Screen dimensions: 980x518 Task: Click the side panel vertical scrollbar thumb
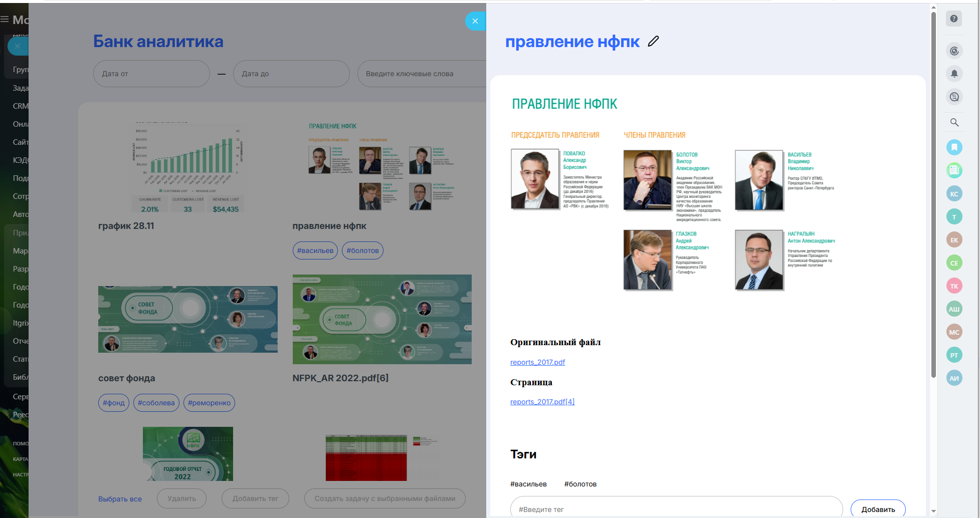tap(933, 194)
